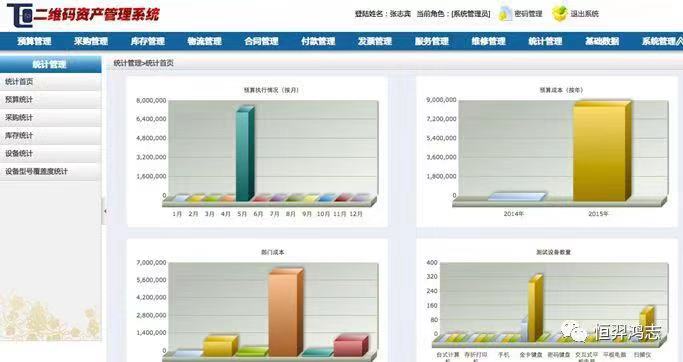Open the 预算管理 menu
This screenshot has width=683, height=362.
point(34,41)
